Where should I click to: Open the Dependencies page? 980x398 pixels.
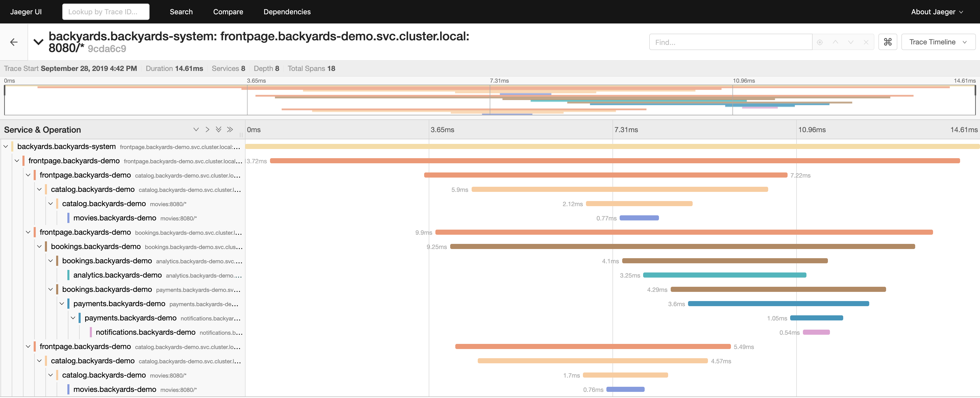coord(287,12)
